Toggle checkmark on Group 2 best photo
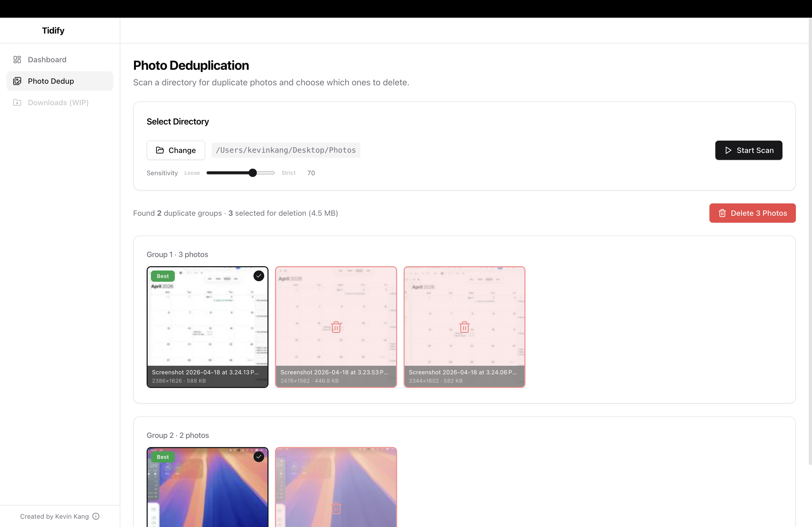This screenshot has width=812, height=527. (x=259, y=456)
